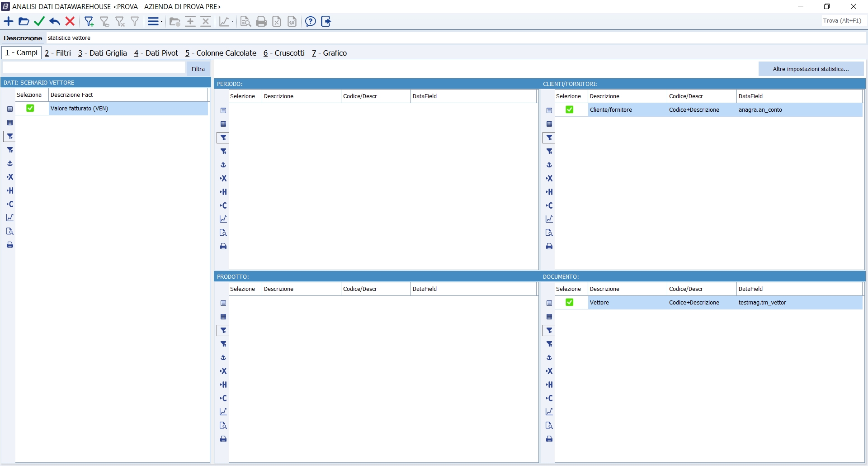Open the 4 - Dati Pivot tab

[156, 53]
